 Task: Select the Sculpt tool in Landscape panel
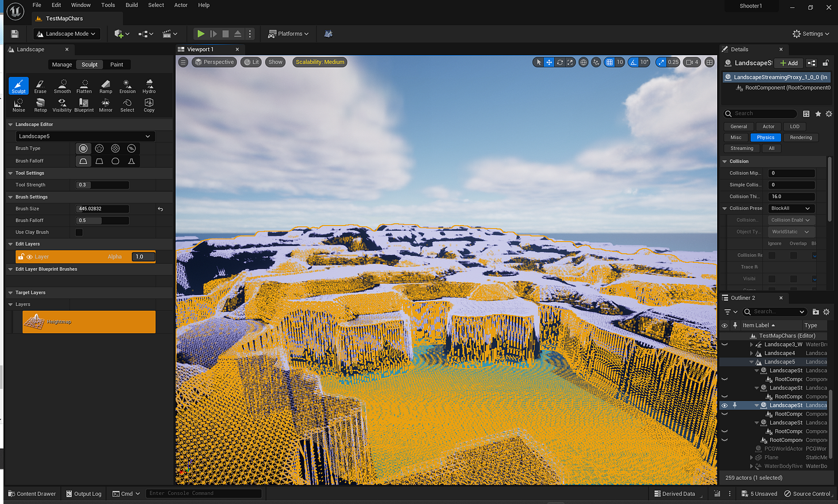click(18, 86)
